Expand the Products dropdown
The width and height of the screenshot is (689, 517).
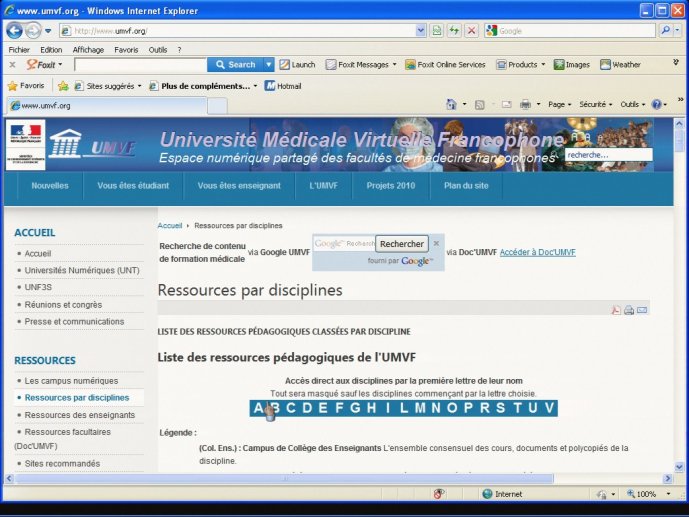click(543, 65)
